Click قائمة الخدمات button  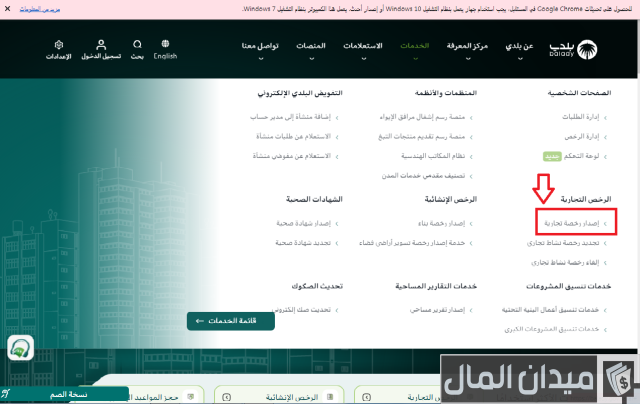pyautogui.click(x=230, y=320)
